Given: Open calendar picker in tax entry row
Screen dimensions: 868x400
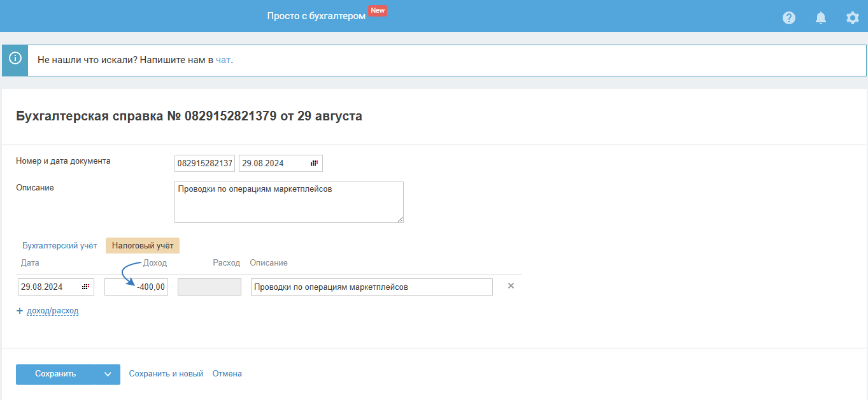Looking at the screenshot, I should (85, 287).
